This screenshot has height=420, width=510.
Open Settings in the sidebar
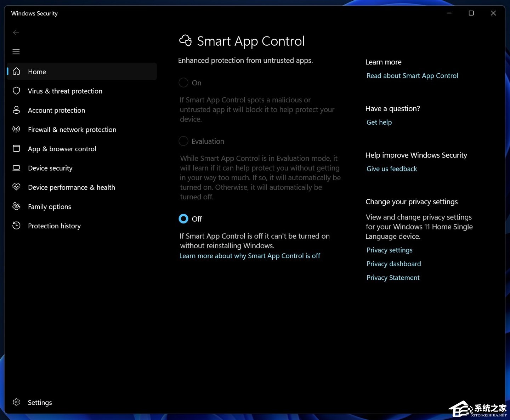coord(82,402)
